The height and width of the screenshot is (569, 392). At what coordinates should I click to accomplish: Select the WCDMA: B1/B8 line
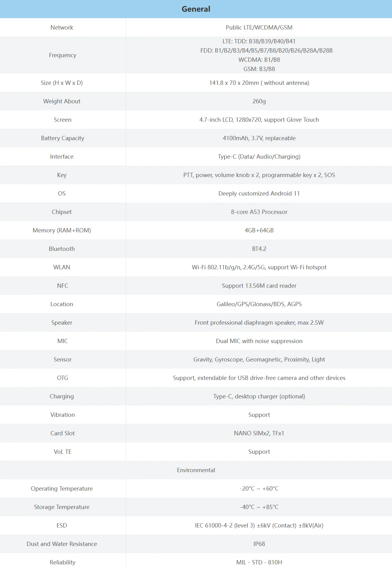click(x=259, y=60)
